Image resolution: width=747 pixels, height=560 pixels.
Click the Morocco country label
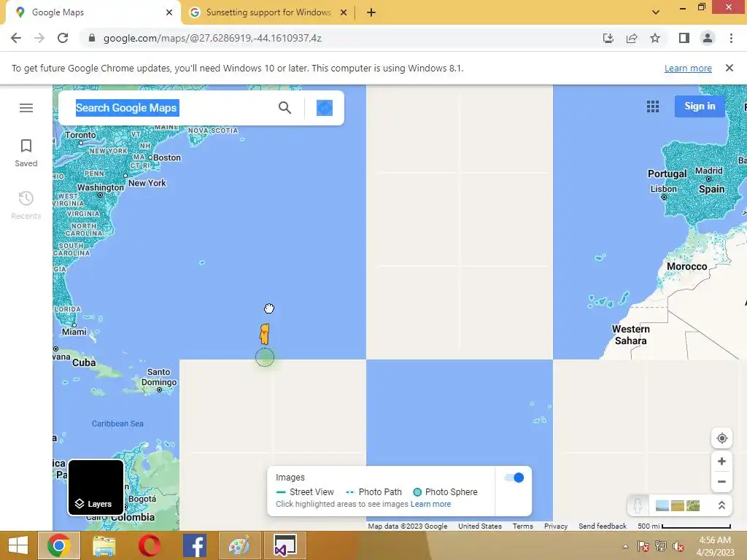[687, 267]
